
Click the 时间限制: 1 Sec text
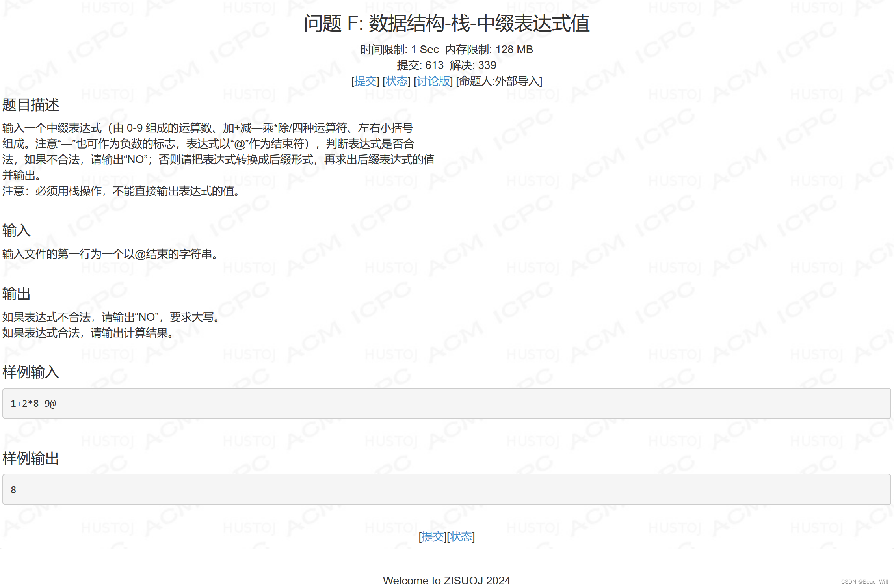[x=400, y=50]
